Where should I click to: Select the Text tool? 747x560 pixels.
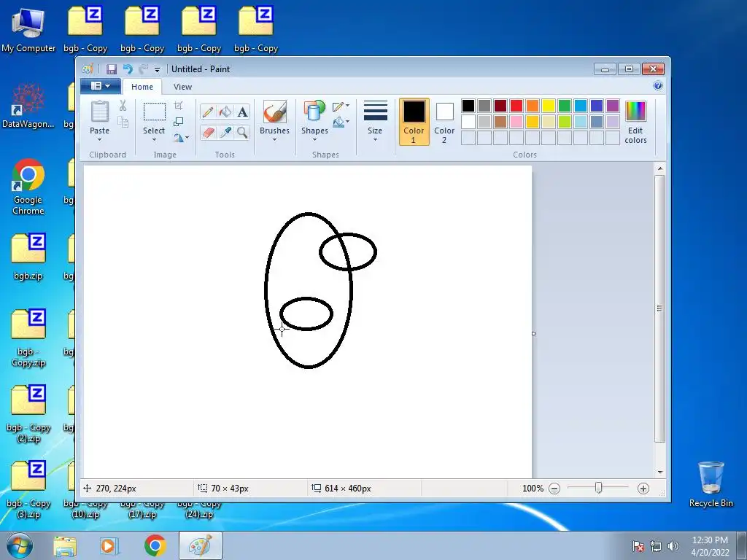pyautogui.click(x=242, y=112)
